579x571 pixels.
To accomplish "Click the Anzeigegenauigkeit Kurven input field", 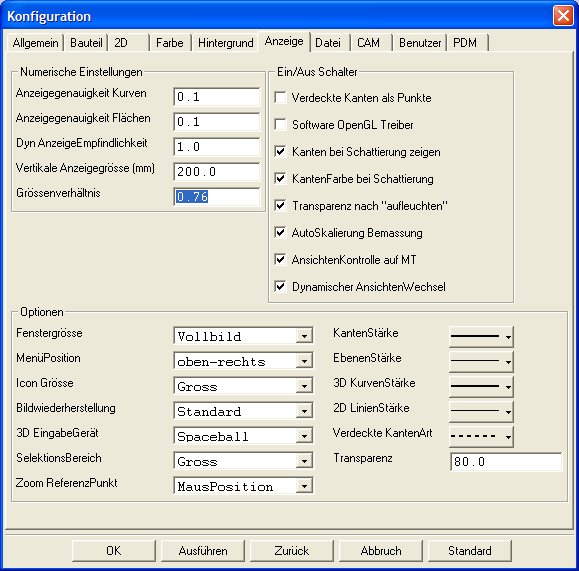I will tap(217, 97).
